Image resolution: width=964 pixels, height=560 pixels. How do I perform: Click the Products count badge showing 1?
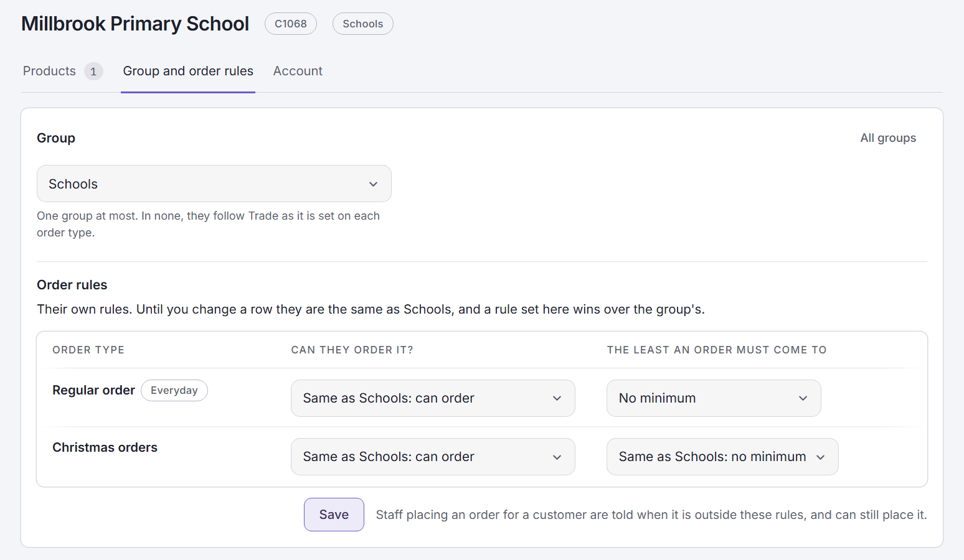pos(93,72)
